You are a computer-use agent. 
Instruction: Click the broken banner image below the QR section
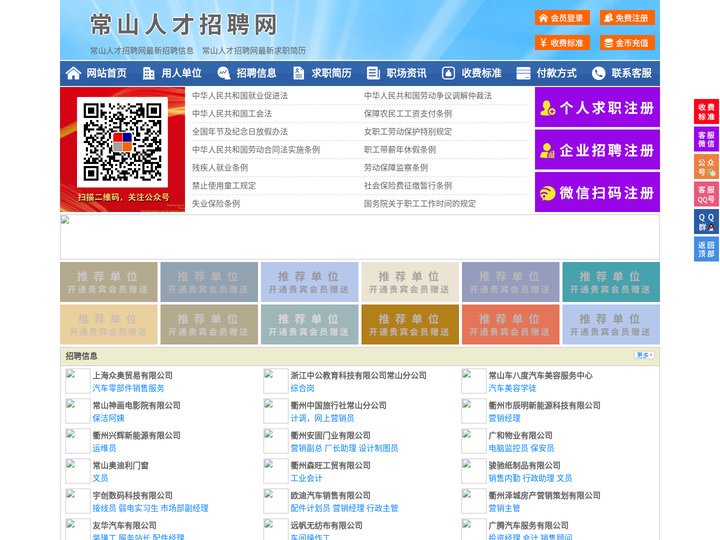[360, 237]
